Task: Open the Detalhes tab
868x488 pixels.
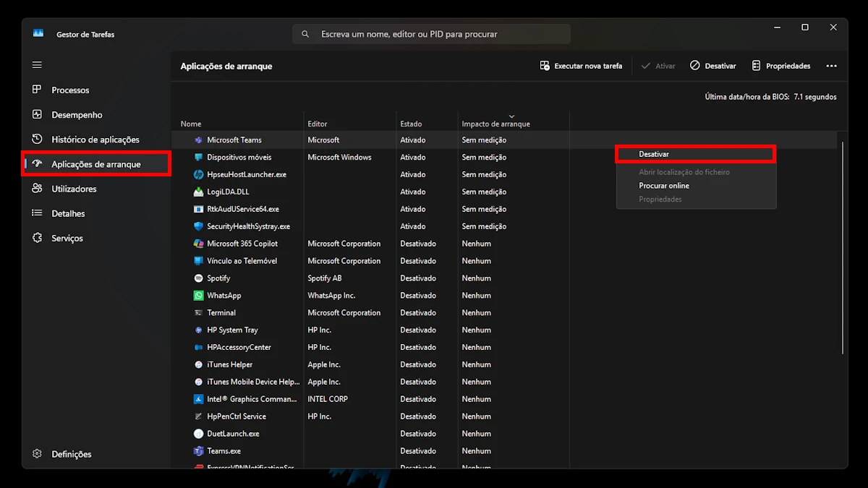Action: 68,213
